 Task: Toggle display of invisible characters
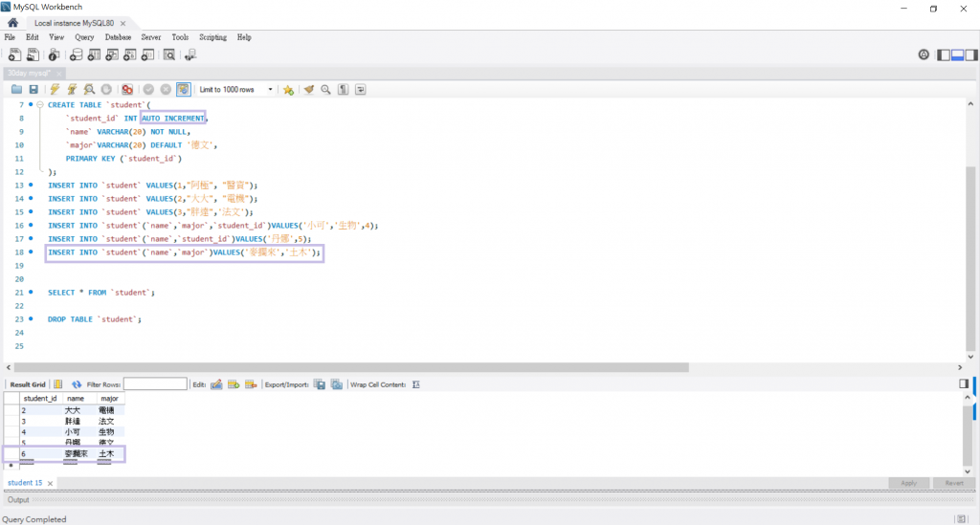click(344, 89)
